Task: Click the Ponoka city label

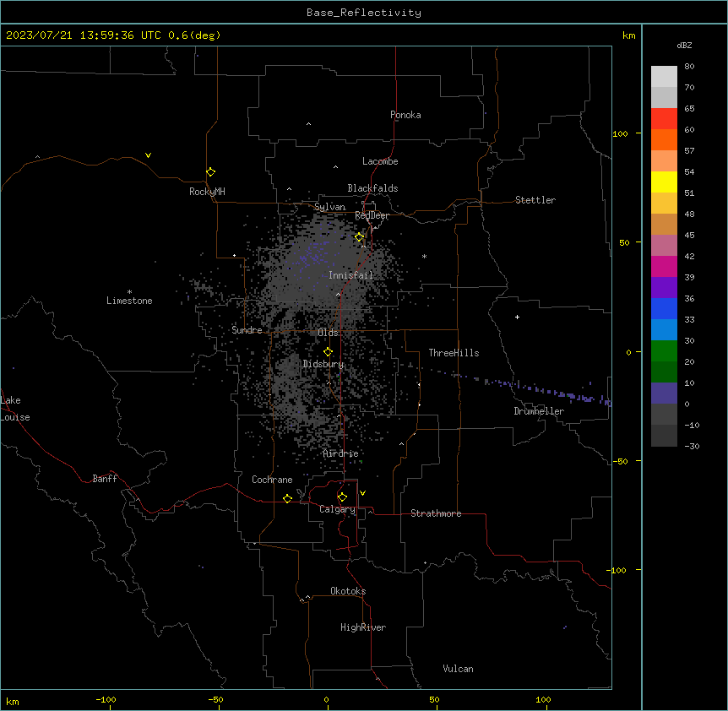Action: (x=405, y=115)
